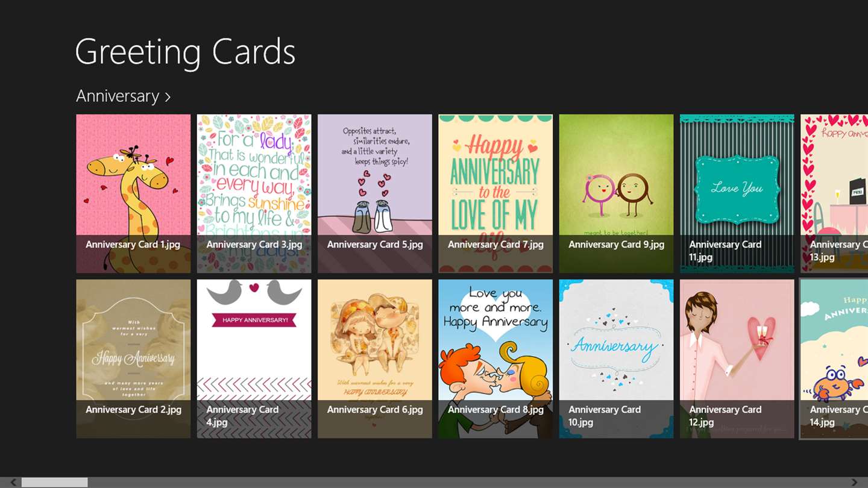The height and width of the screenshot is (488, 868).
Task: Open Anniversary Card 8.jpg kissing couple card
Action: 495,358
